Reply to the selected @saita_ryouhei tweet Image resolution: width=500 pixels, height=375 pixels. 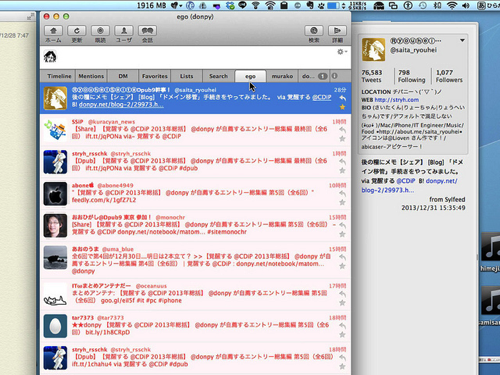point(342,98)
